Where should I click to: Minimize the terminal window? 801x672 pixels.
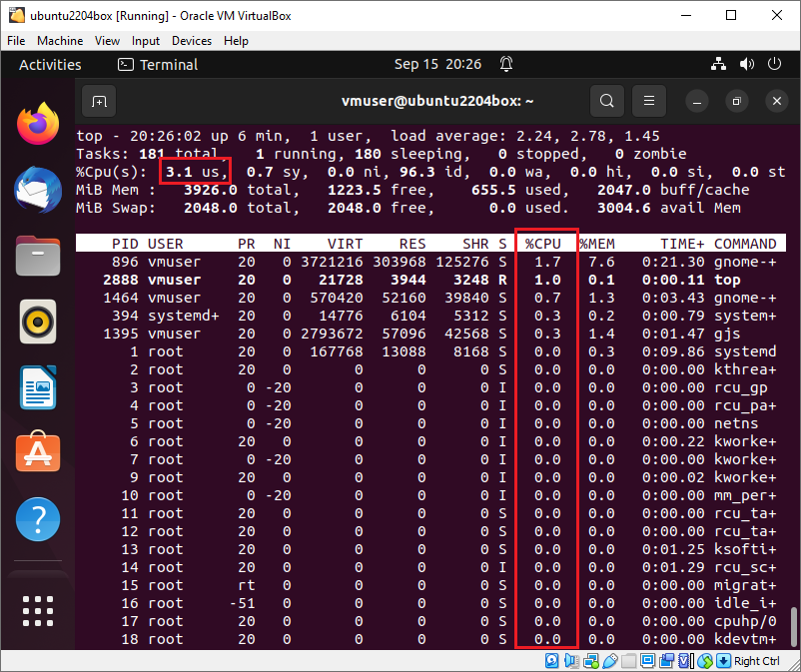tap(697, 101)
